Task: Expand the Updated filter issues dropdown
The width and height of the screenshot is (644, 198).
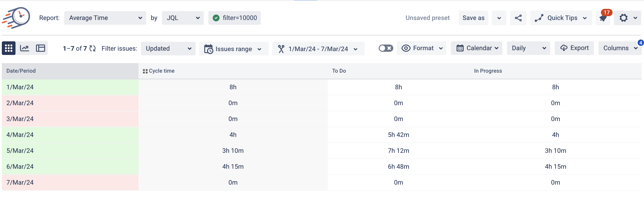Action: (x=168, y=48)
